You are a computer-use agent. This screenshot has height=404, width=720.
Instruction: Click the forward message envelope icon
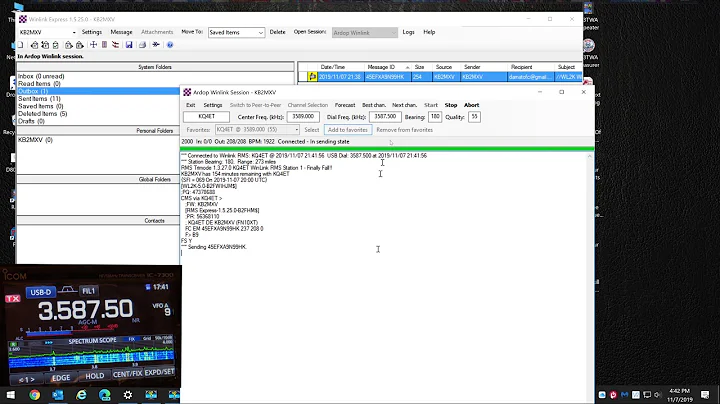point(68,45)
